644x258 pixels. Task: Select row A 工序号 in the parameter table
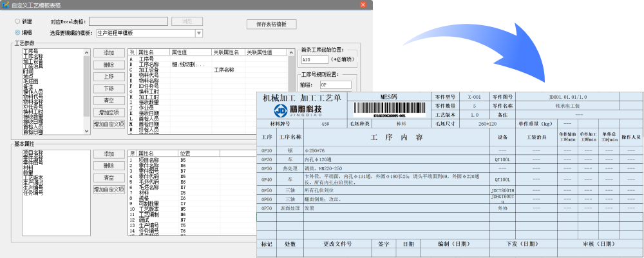[x=207, y=59]
